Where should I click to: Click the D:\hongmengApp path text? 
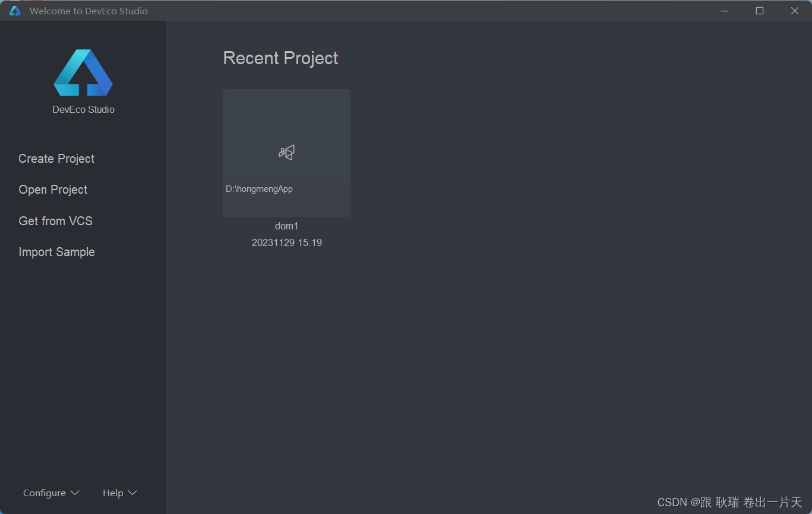pos(259,189)
